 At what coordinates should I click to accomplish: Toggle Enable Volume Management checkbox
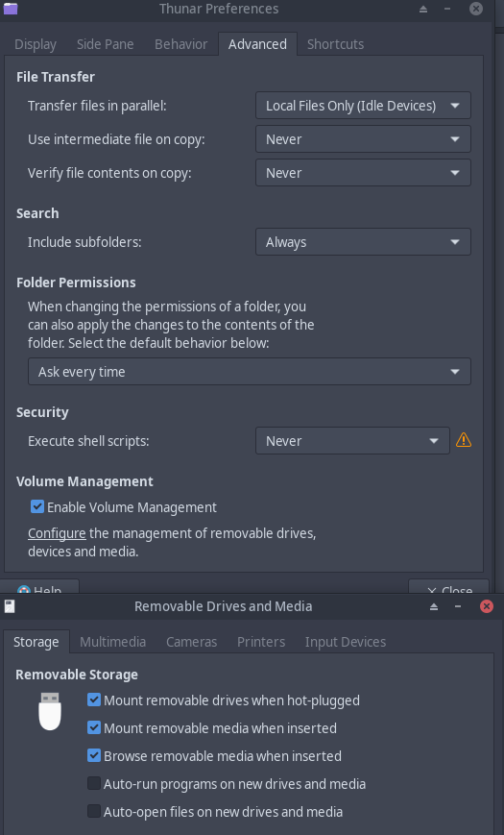[37, 506]
